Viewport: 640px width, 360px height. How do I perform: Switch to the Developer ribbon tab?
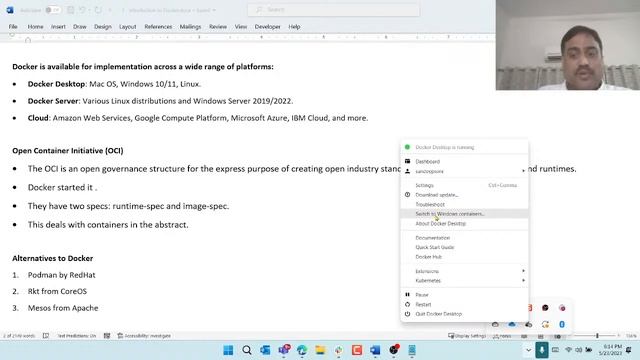click(268, 27)
